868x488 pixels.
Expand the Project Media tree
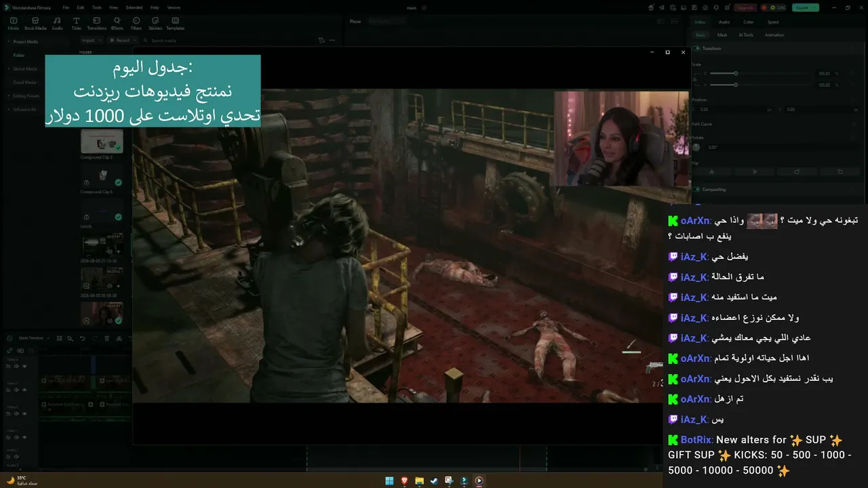9,41
